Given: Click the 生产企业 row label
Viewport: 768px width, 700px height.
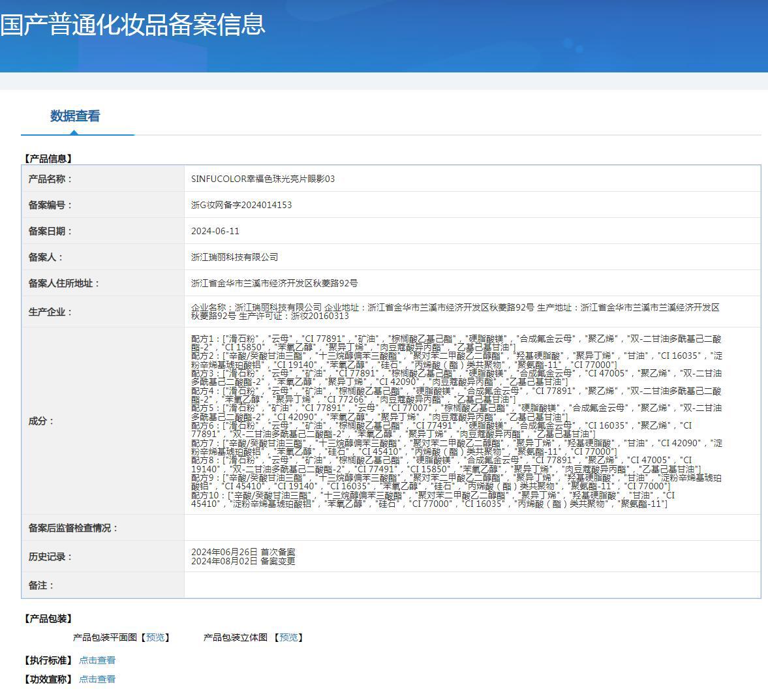Looking at the screenshot, I should [50, 312].
